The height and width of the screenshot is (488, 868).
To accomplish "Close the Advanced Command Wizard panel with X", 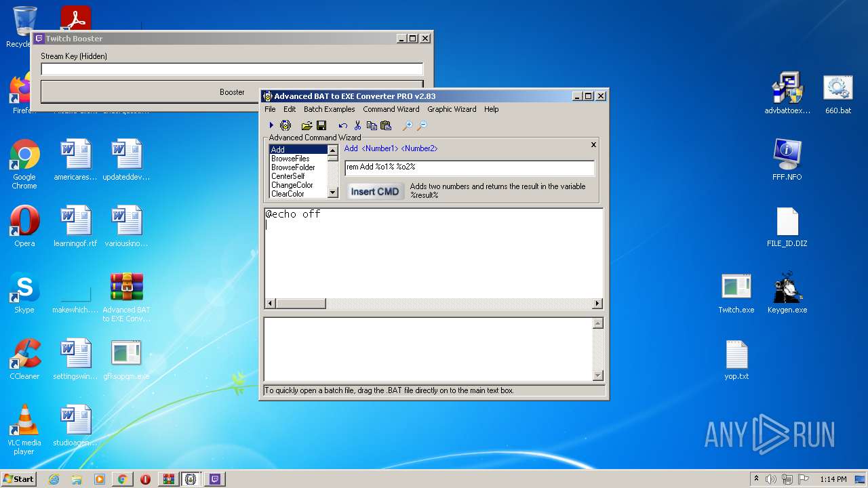I will pos(593,144).
